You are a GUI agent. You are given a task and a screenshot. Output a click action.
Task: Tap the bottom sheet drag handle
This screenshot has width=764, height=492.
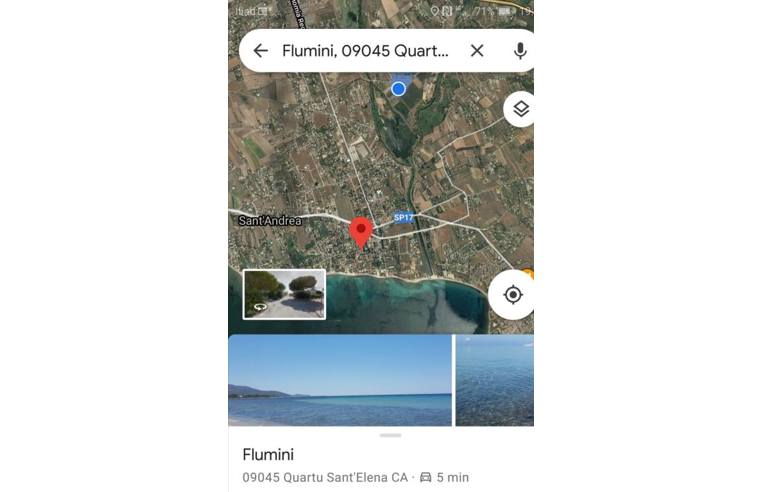coord(390,435)
